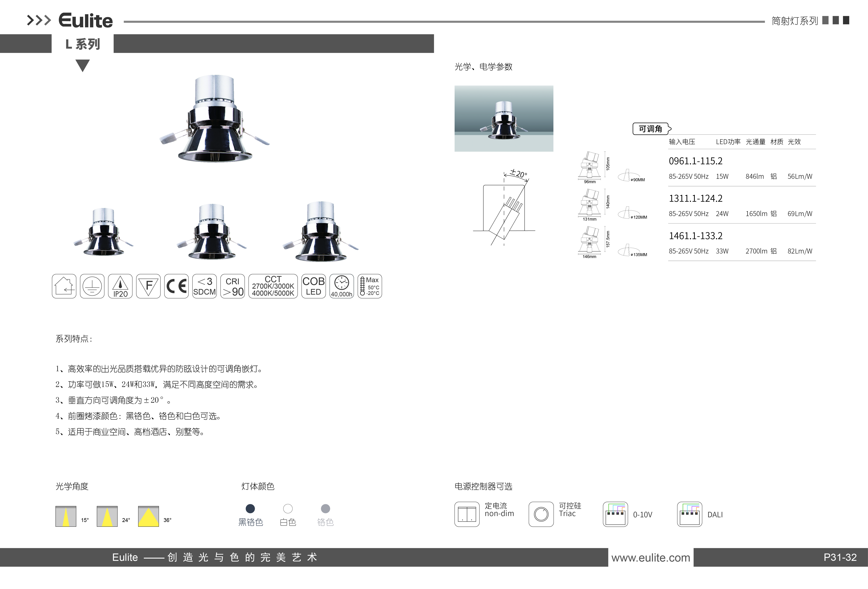This screenshot has width=868, height=589.
Task: Open the www.eulite.com link
Action: [x=651, y=558]
